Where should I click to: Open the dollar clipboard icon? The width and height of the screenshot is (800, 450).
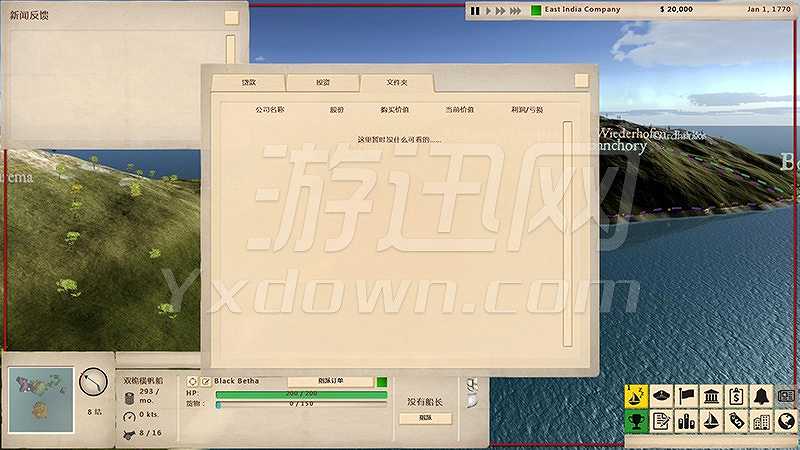736,396
